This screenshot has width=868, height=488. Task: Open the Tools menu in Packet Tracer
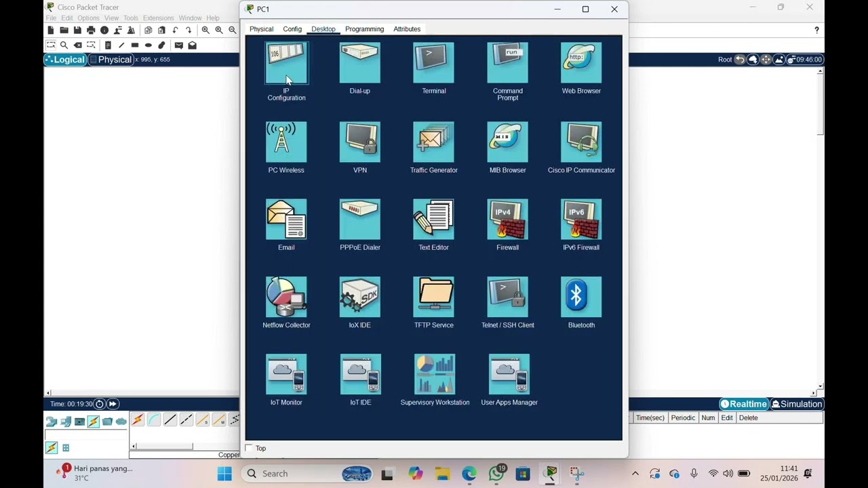pos(131,18)
